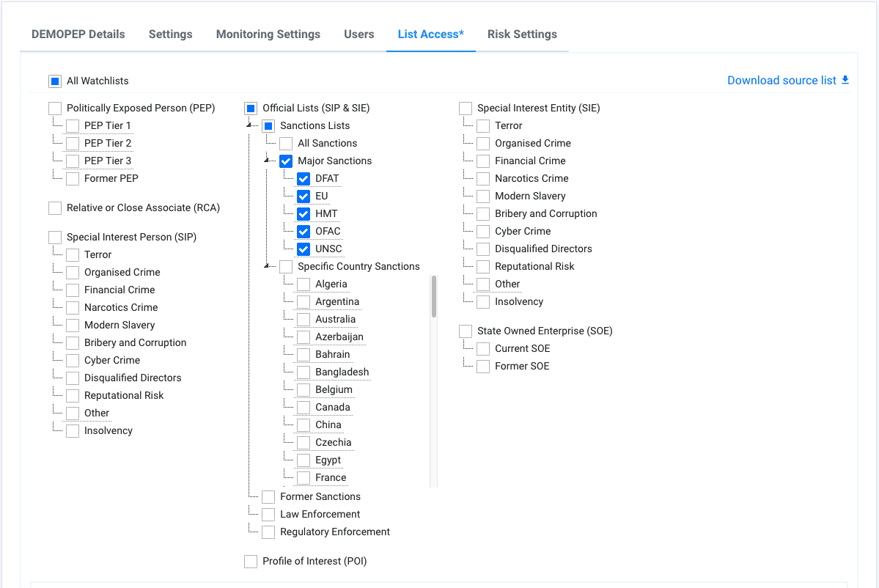Image resolution: width=879 pixels, height=588 pixels.
Task: Collapse the Major Sanctions tree triangle
Action: point(268,161)
